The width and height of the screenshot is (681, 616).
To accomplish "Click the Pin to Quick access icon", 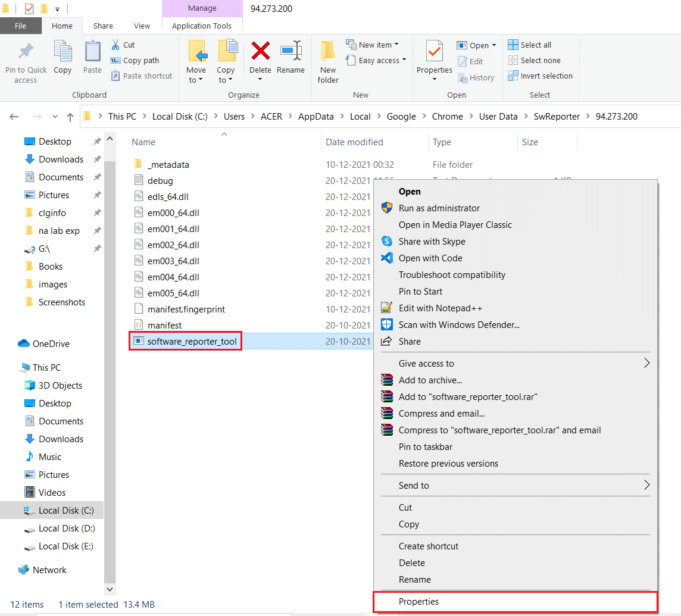I will click(26, 52).
